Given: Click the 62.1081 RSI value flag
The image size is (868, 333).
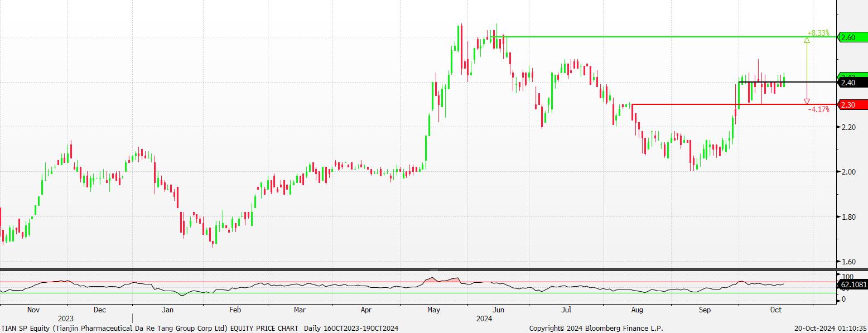Looking at the screenshot, I should pyautogui.click(x=853, y=284).
